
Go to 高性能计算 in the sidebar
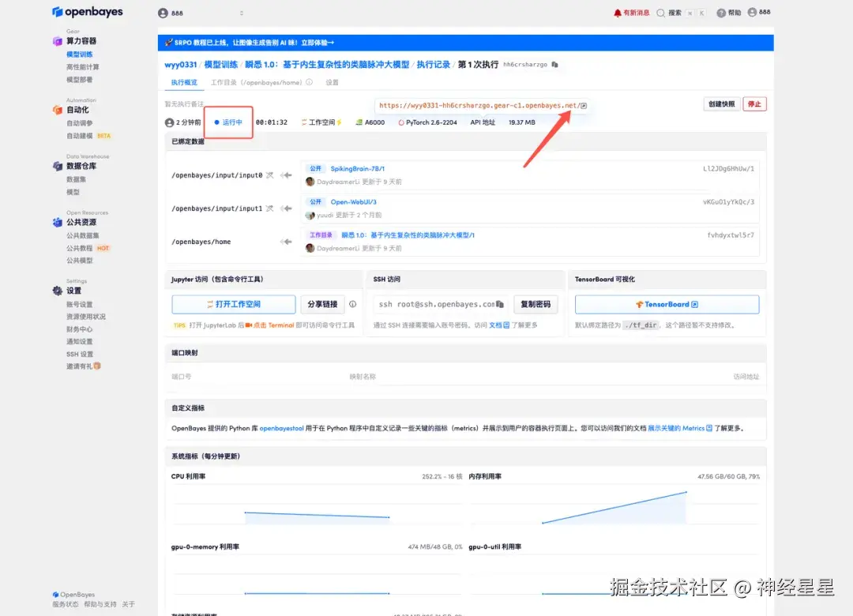click(x=83, y=67)
